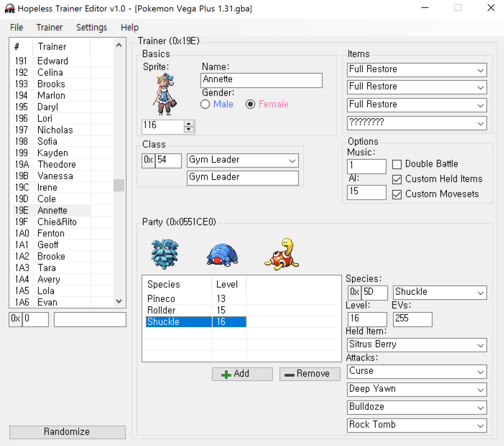Click trainer list scroll up arrow

(119, 45)
